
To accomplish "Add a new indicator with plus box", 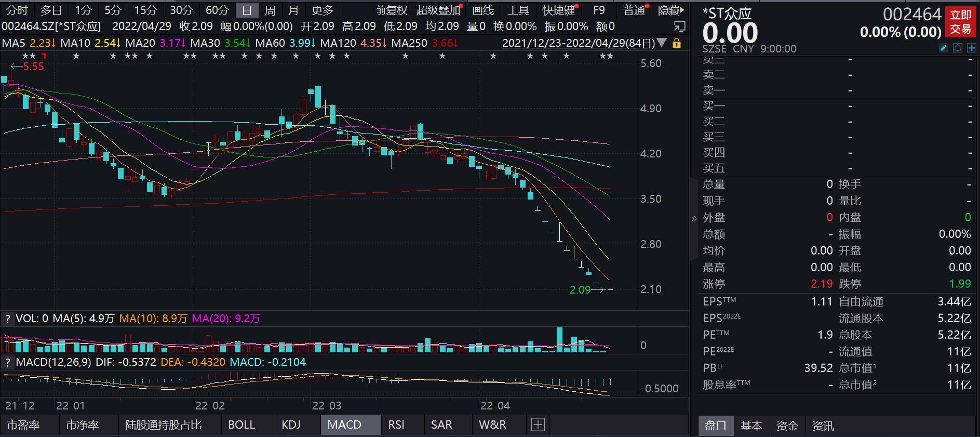I will tap(538, 425).
